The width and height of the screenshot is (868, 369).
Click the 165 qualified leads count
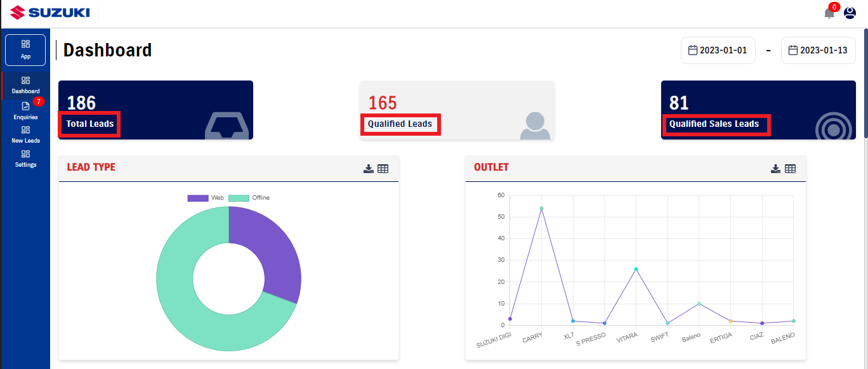(x=383, y=103)
